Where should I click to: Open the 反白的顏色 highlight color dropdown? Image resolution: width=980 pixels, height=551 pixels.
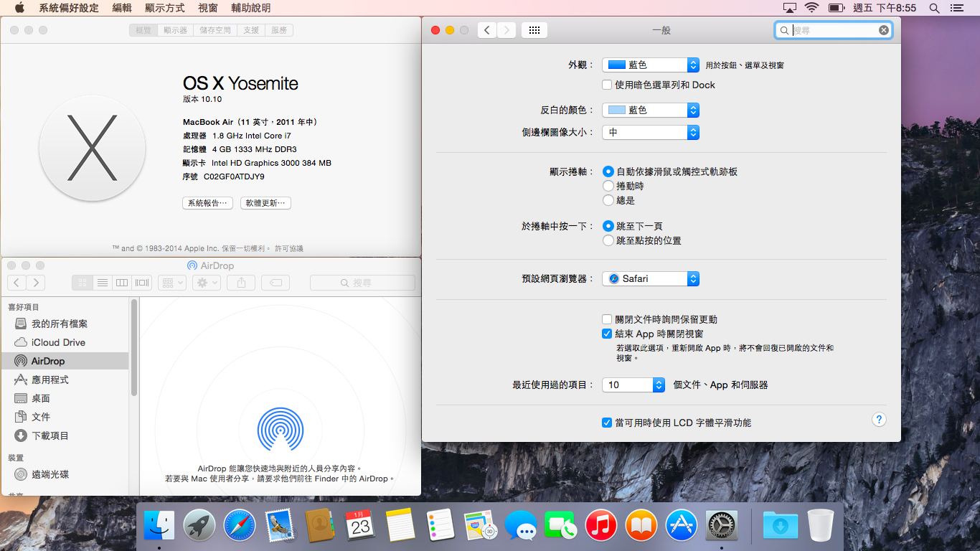point(651,110)
